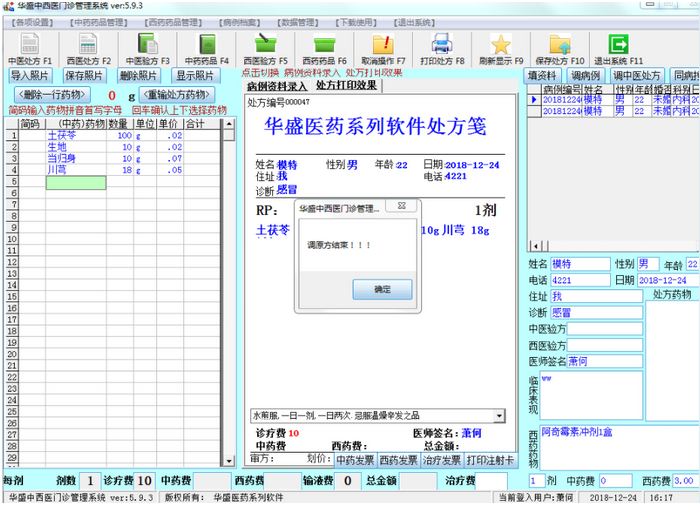Click the 导入照片 button
This screenshot has height=513, width=700.
point(30,75)
